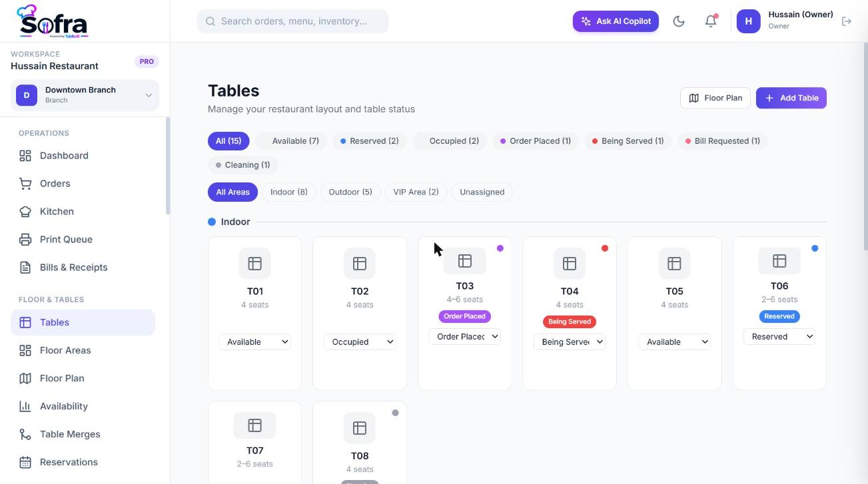This screenshot has height=484, width=868.
Task: Click the T05 table icon
Action: pos(674,264)
